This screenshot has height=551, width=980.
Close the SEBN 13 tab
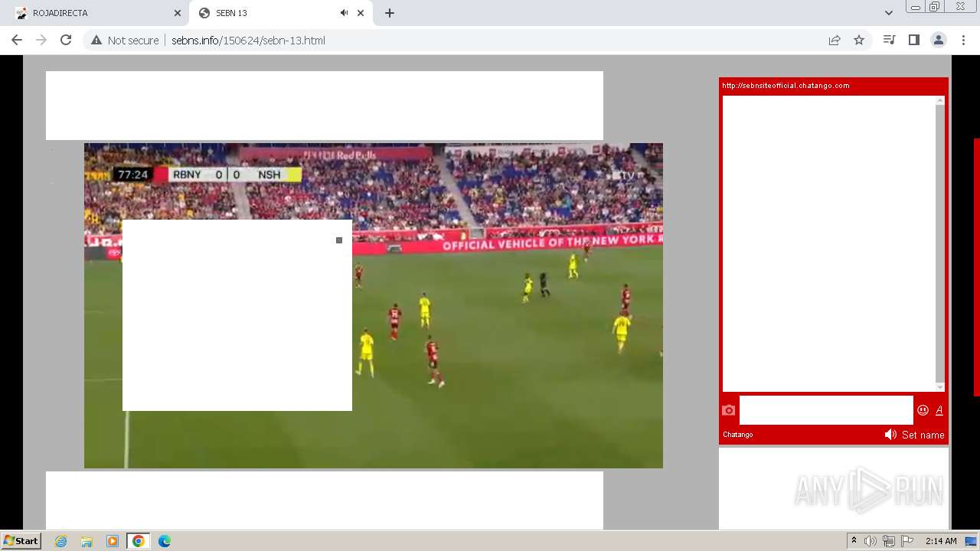point(361,13)
